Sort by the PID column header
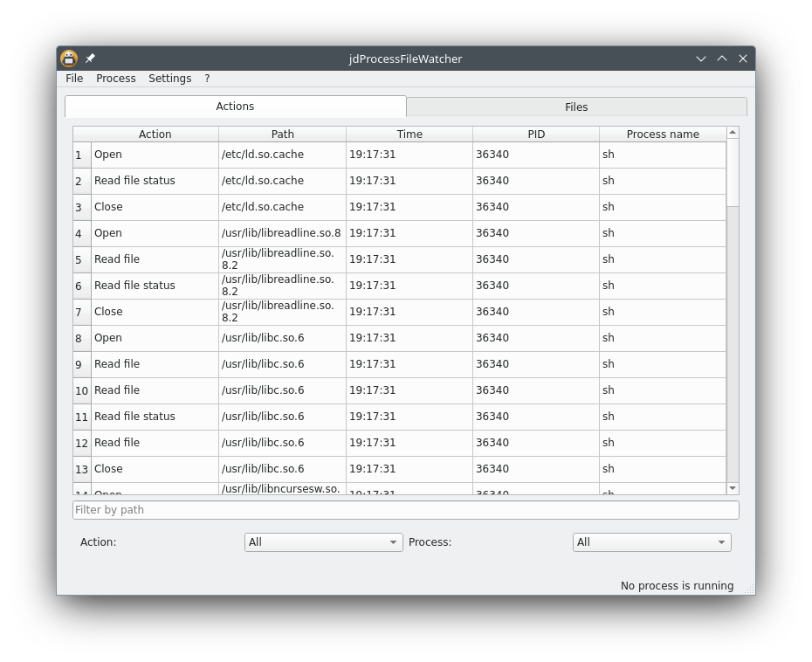Screen dimensions: 812x662 [536, 134]
